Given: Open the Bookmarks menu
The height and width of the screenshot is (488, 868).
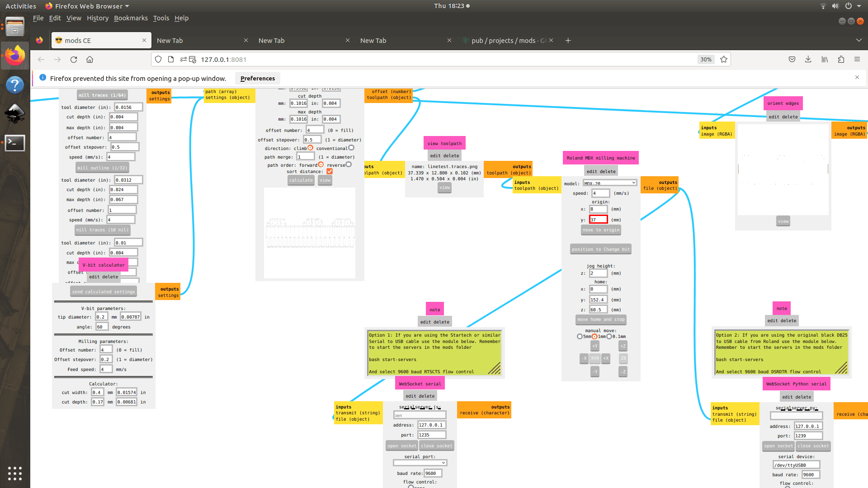Looking at the screenshot, I should coord(131,18).
